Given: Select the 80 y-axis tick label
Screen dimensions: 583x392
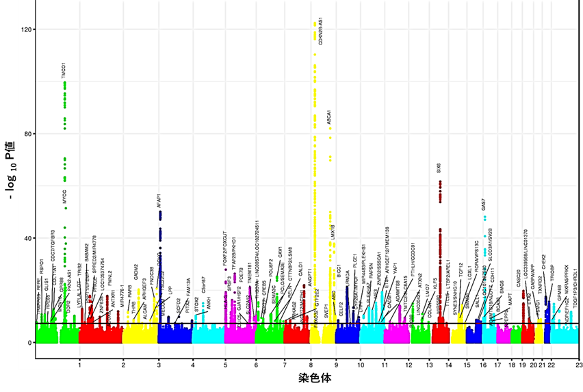Looking at the screenshot, I should [x=29, y=134].
